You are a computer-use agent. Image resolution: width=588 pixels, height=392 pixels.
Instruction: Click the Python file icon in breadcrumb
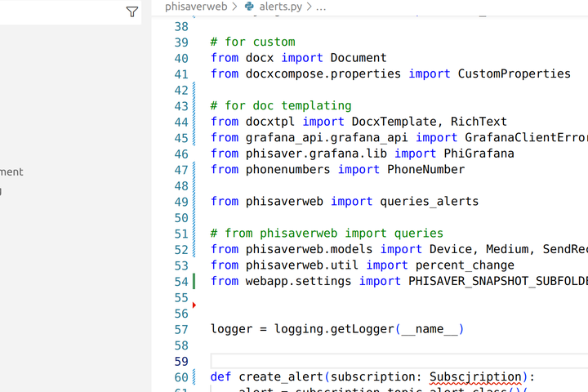(249, 7)
